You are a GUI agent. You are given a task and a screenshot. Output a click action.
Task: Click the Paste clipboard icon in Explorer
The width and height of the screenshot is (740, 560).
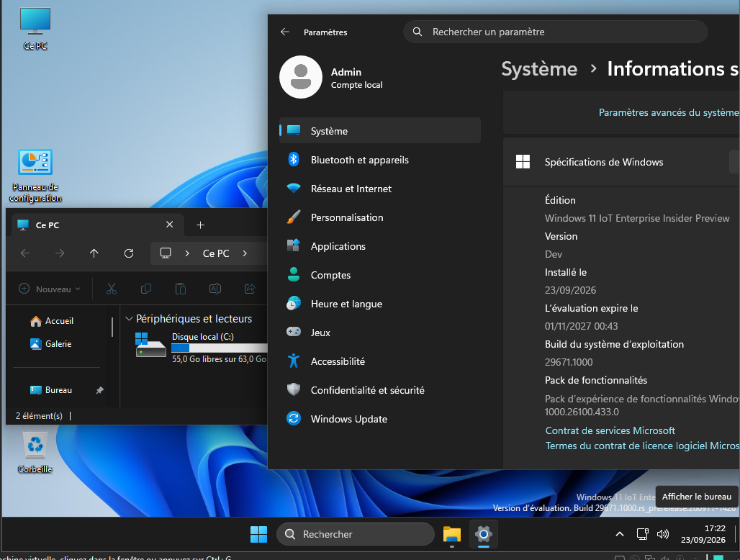(x=180, y=289)
